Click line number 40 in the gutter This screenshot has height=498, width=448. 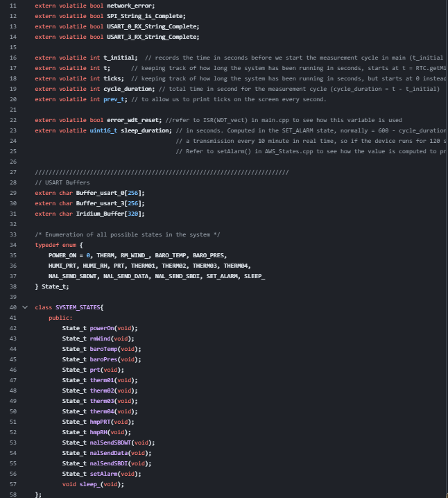[13, 307]
